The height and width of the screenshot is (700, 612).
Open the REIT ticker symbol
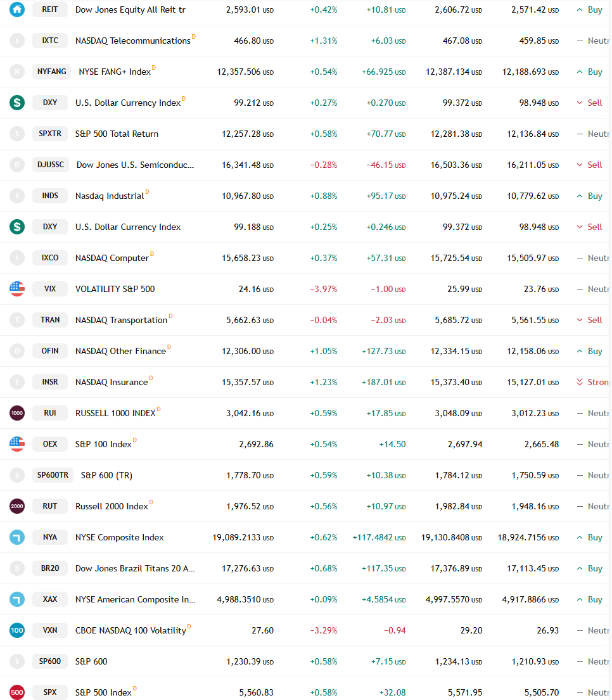pyautogui.click(x=50, y=10)
